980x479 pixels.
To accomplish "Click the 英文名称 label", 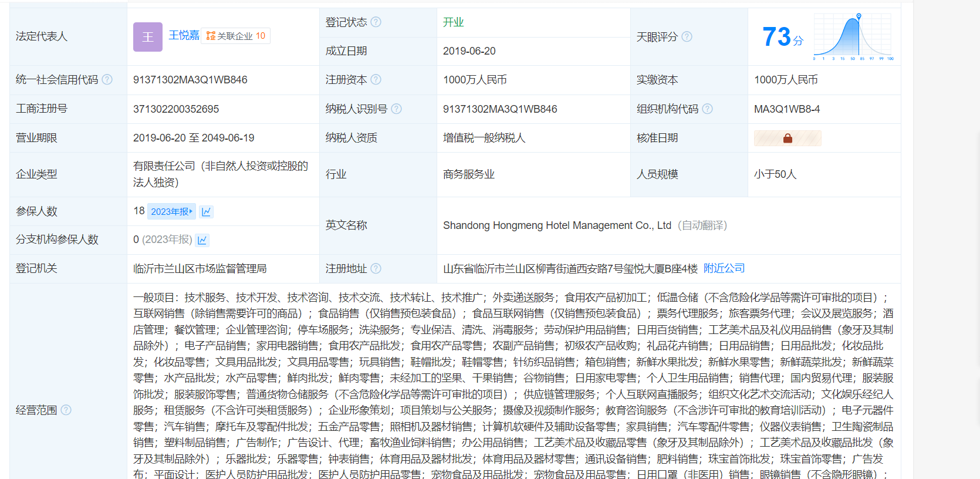I will click(x=346, y=225).
